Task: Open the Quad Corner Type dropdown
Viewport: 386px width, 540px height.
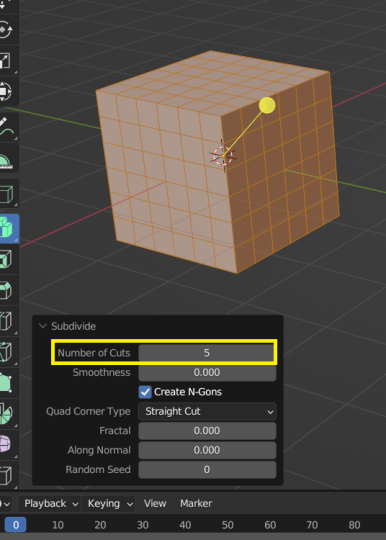Action: pyautogui.click(x=207, y=411)
